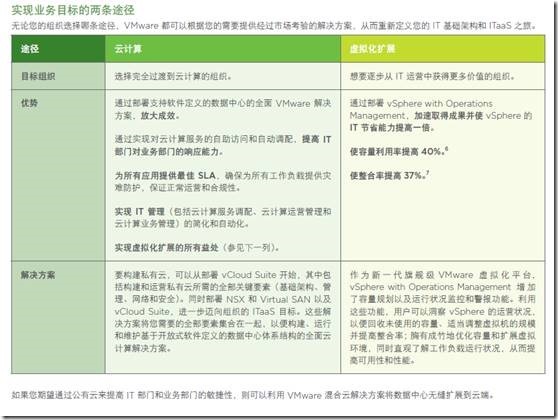Click the title 实现业务目标的两条途径
The width and height of the screenshot is (558, 420).
point(73,10)
